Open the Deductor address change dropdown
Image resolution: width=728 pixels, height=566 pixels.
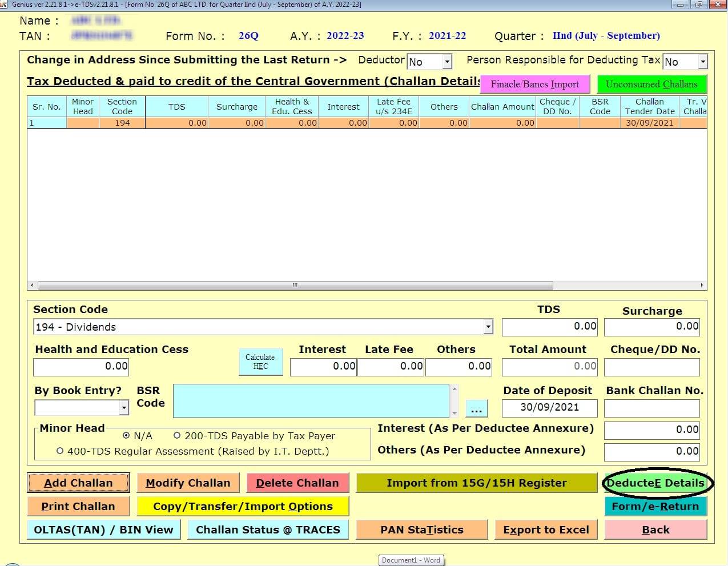[x=448, y=62]
